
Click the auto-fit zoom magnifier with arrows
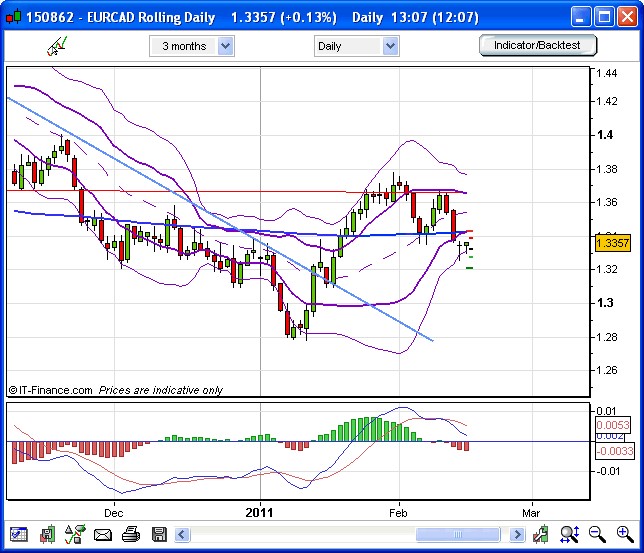(x=570, y=534)
